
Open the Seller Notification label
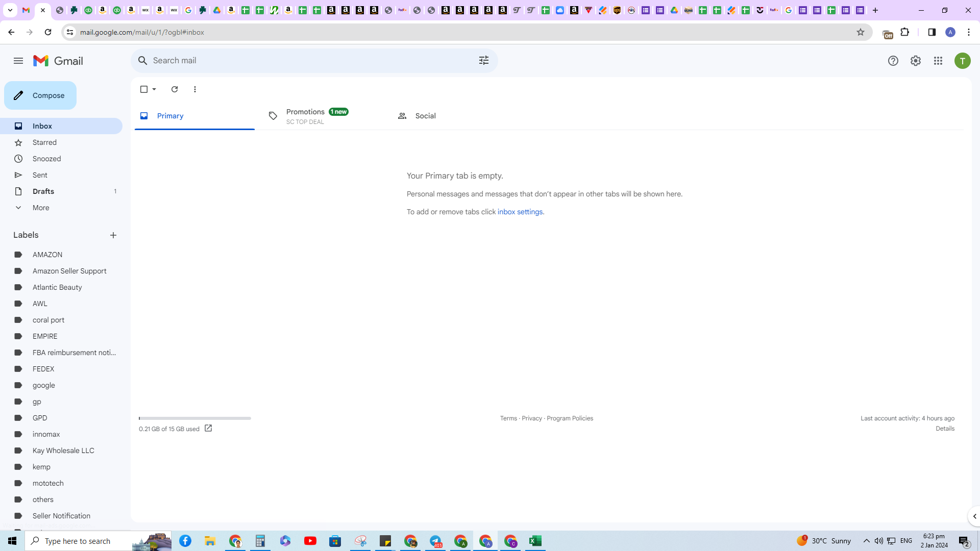point(61,516)
